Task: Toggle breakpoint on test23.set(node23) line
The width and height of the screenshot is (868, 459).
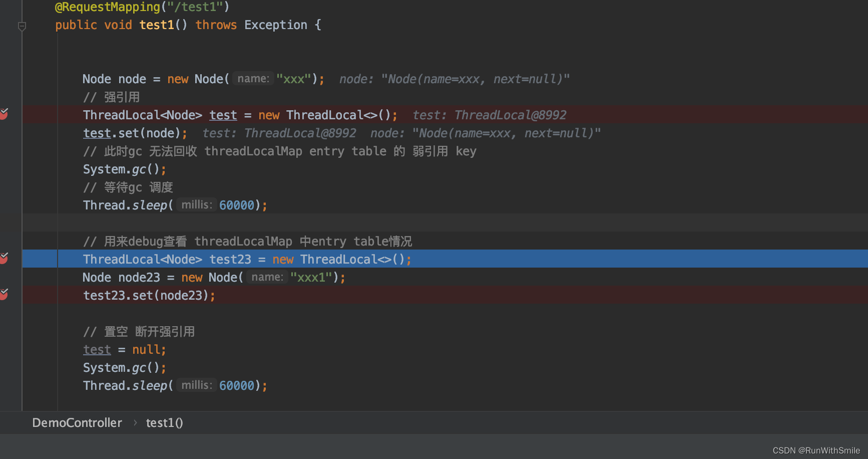Action: click(4, 295)
